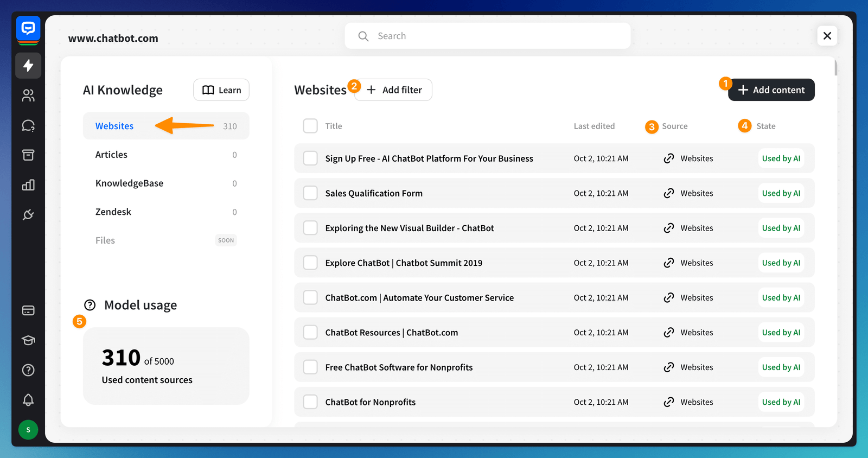This screenshot has height=458, width=868.
Task: Open the Add filter dropdown
Action: coord(394,90)
